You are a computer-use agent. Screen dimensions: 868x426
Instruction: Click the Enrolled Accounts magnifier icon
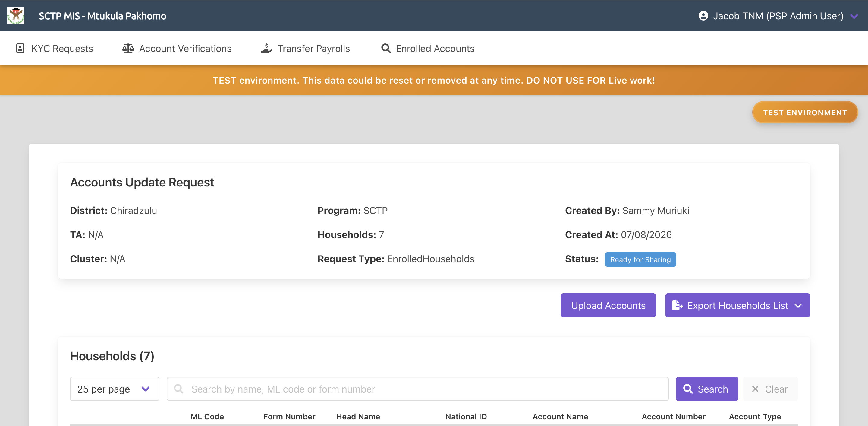tap(386, 49)
